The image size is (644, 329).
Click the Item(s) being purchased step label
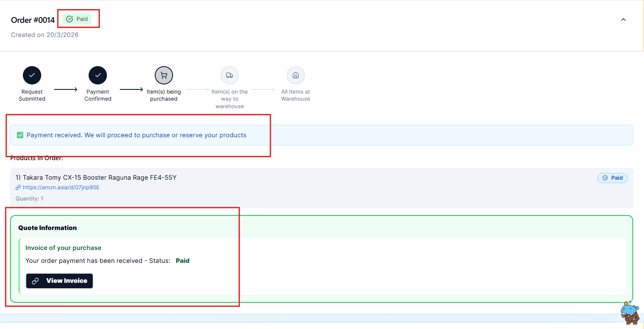pyautogui.click(x=164, y=95)
